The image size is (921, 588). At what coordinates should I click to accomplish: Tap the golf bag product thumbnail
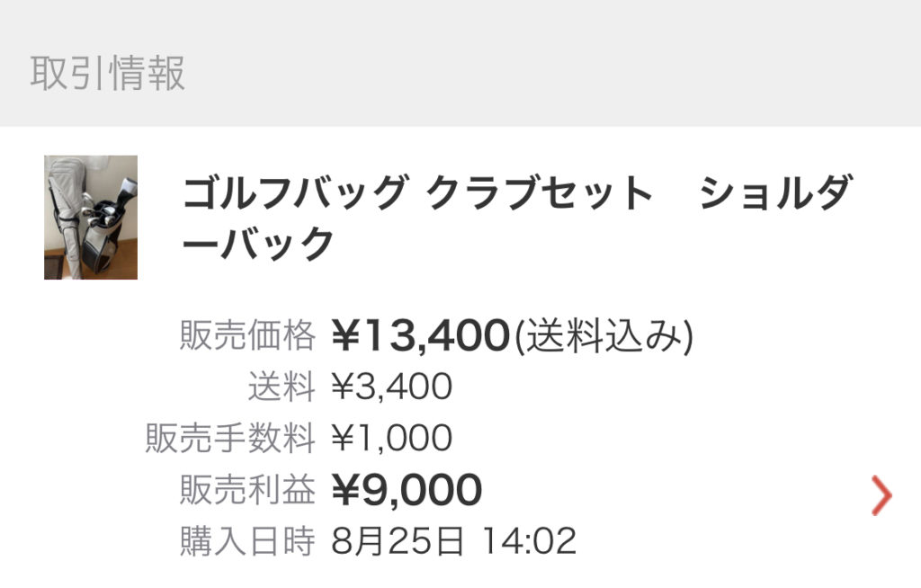(x=91, y=218)
